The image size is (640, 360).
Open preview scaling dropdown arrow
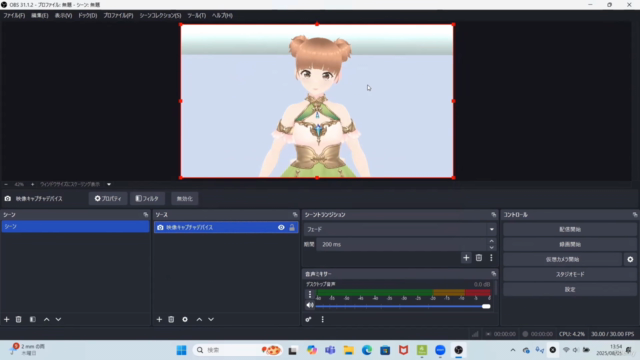coord(109,184)
